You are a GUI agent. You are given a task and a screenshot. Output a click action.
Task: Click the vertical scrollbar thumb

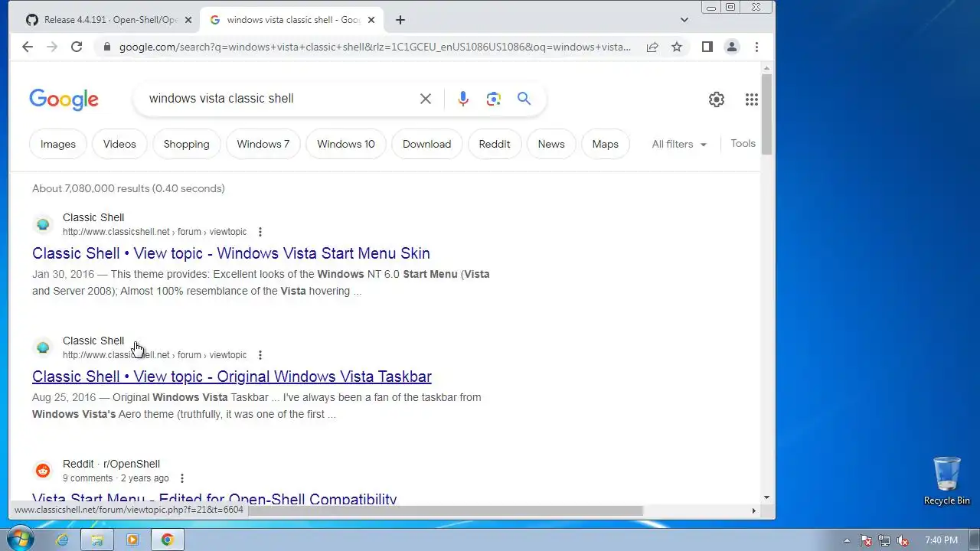coord(767,115)
